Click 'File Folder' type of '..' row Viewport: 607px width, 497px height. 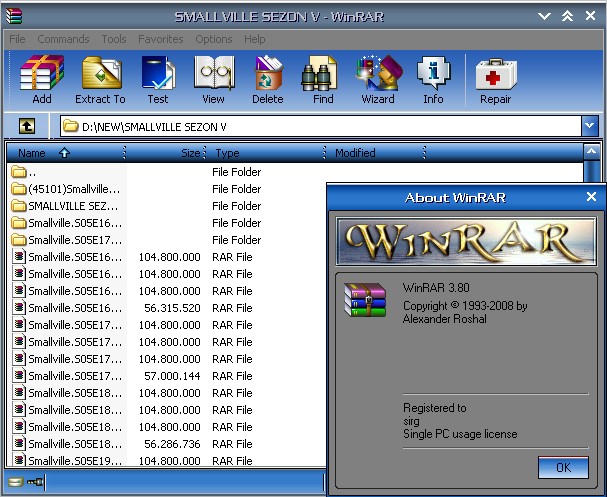coord(237,172)
